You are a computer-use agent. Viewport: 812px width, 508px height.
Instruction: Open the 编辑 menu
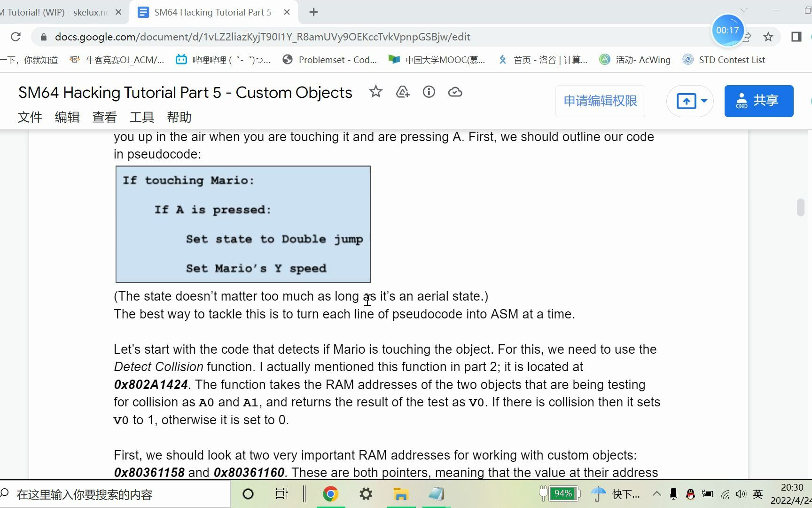click(x=67, y=117)
